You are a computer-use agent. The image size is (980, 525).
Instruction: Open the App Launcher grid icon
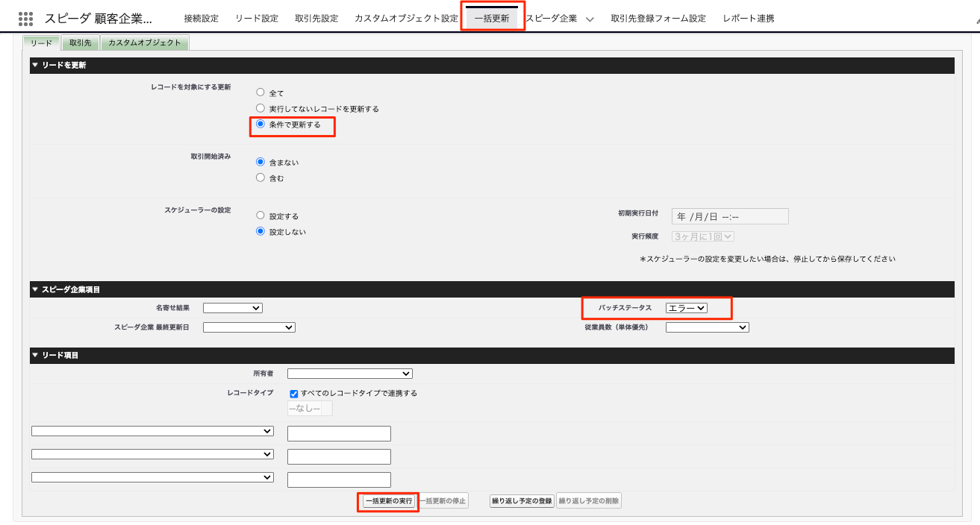[x=25, y=19]
